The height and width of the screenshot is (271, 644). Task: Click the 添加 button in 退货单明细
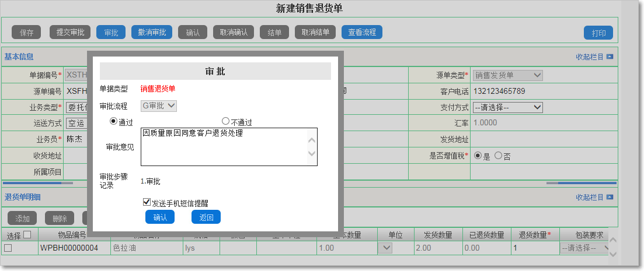tap(22, 219)
